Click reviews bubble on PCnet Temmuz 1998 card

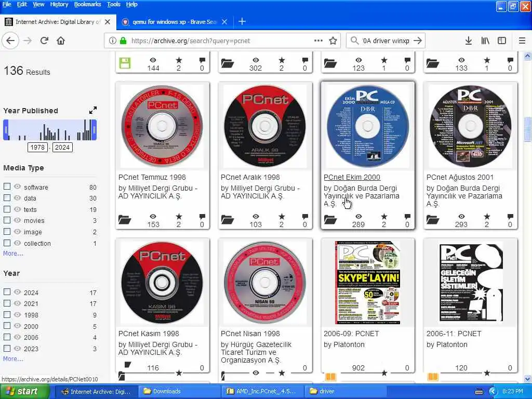(202, 217)
